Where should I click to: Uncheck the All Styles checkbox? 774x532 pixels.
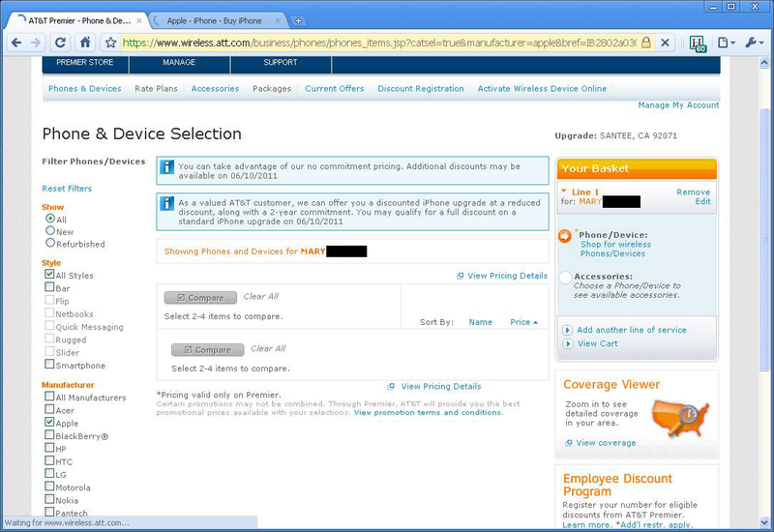coord(49,274)
